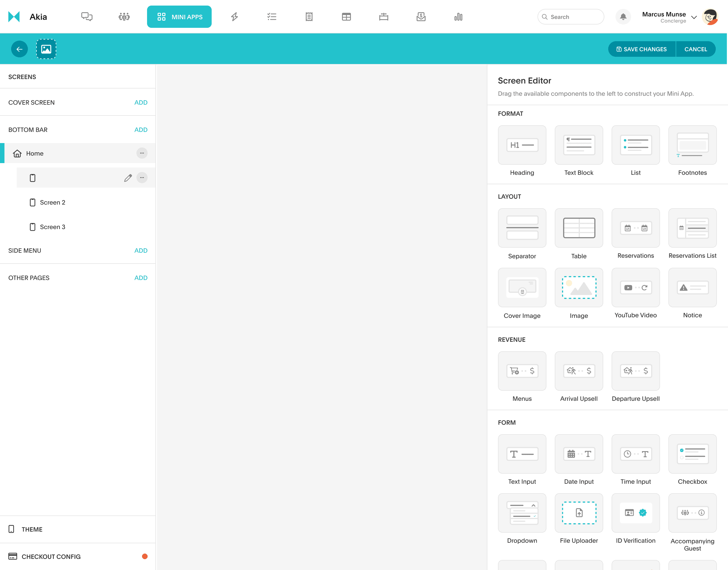Image resolution: width=728 pixels, height=570 pixels.
Task: Open the lightning automations icon
Action: [234, 16]
